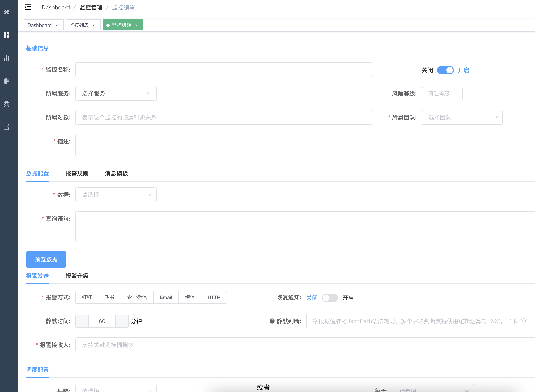Click the external link icon at sidebar bottom

6,127
